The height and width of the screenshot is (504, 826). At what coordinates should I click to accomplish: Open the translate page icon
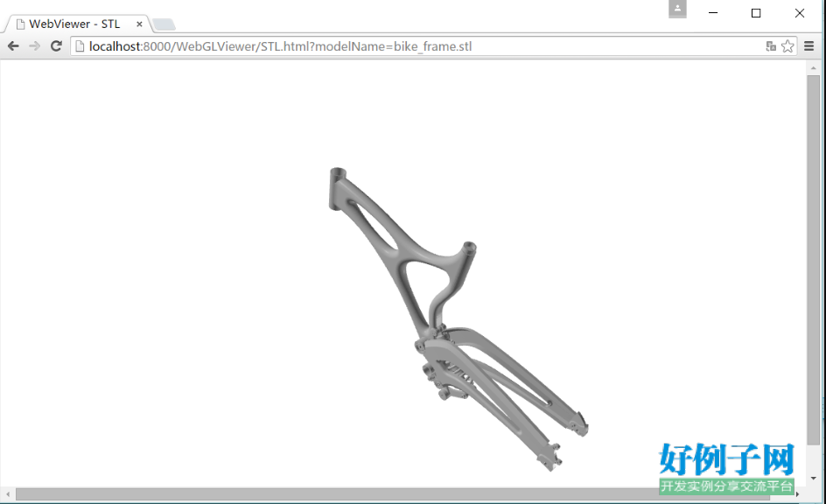click(x=771, y=46)
